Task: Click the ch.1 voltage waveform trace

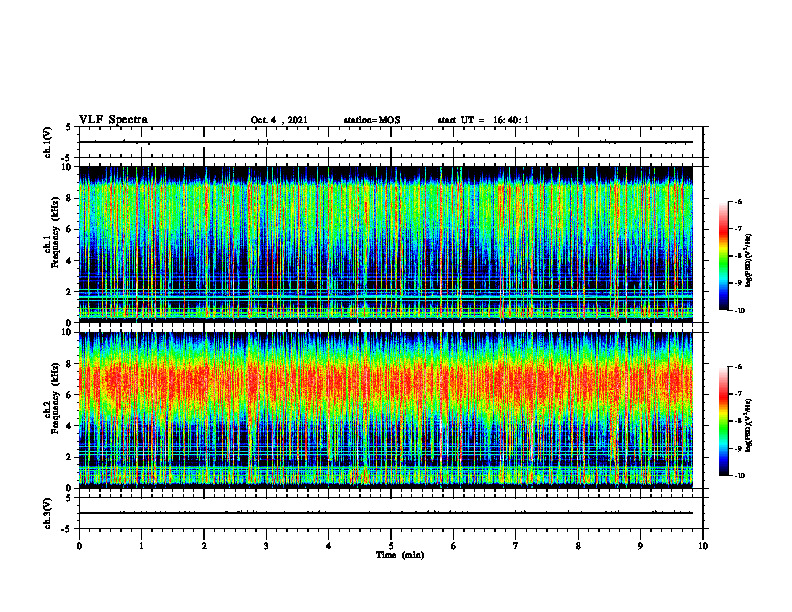Action: point(386,142)
